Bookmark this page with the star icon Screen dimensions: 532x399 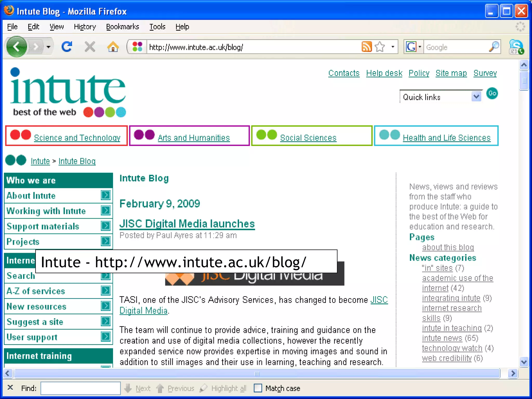[x=380, y=47]
